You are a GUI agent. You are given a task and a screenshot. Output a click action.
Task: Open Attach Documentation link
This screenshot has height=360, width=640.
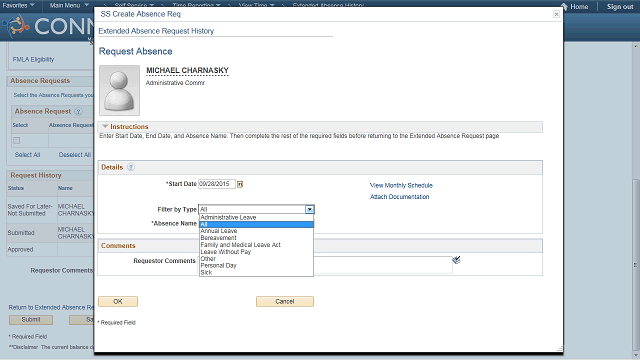399,197
